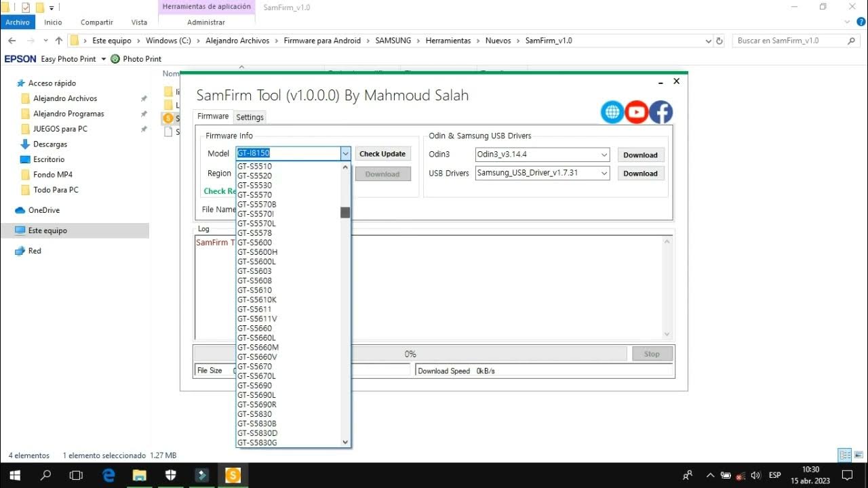Choose GT-S5600 from the model list
This screenshot has width=868, height=488.
click(x=288, y=243)
